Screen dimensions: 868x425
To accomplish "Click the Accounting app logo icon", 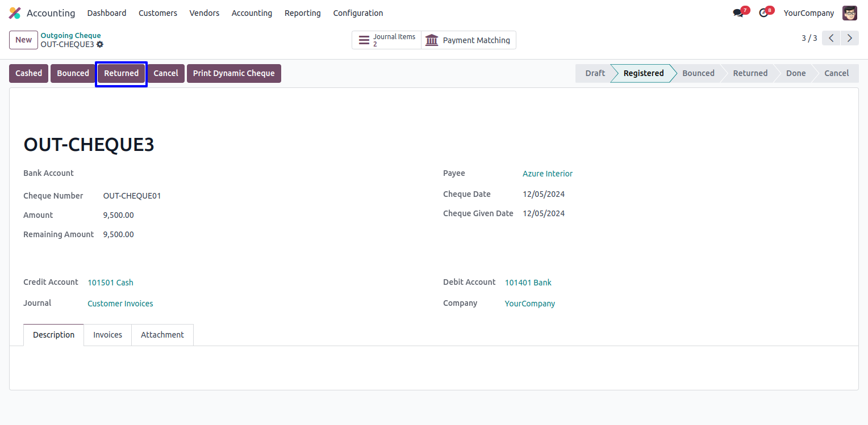I will (x=15, y=13).
